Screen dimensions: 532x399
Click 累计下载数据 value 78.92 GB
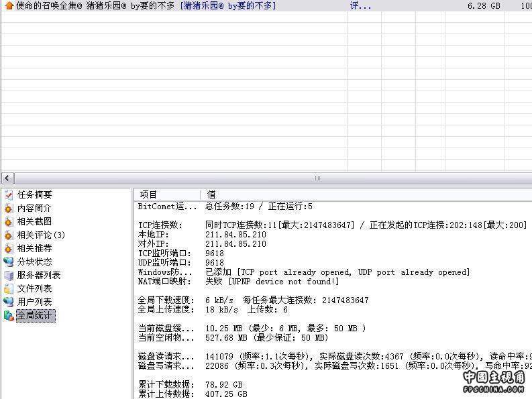tap(224, 385)
